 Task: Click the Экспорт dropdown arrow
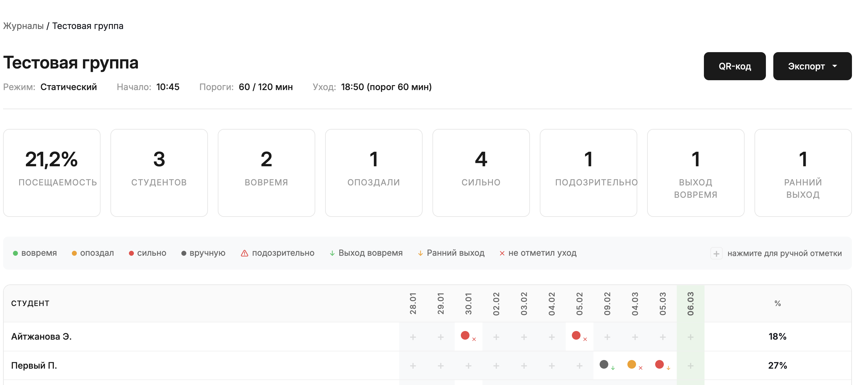pos(835,66)
